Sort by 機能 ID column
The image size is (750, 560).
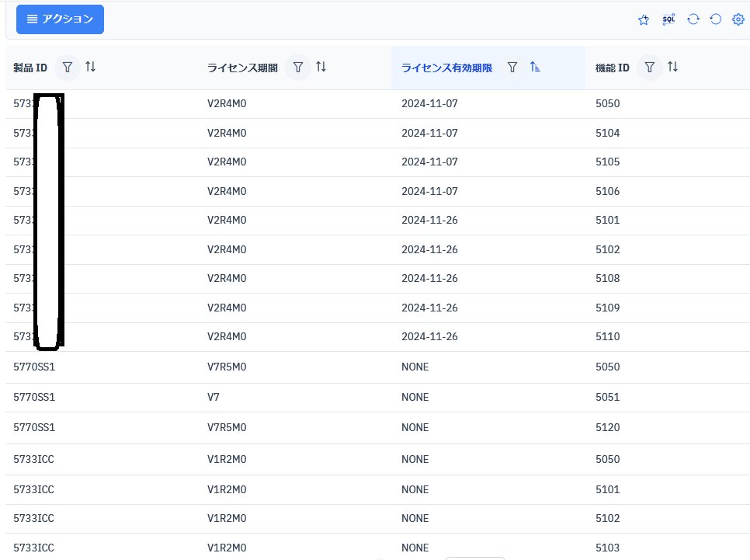tap(672, 67)
